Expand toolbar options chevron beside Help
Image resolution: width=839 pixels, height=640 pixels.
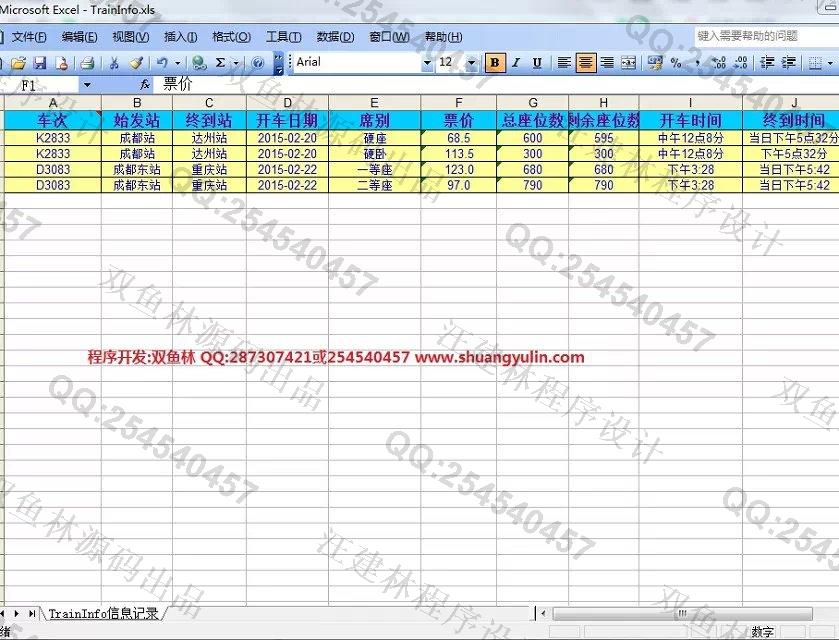[278, 63]
